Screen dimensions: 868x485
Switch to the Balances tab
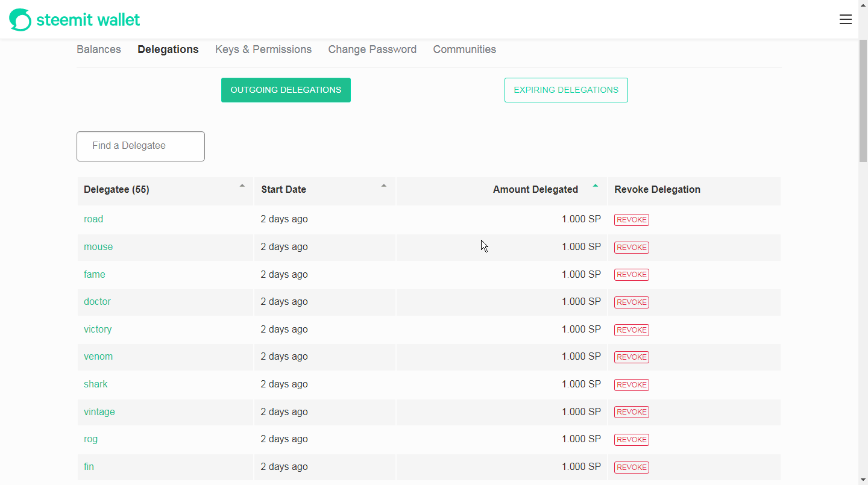point(99,49)
